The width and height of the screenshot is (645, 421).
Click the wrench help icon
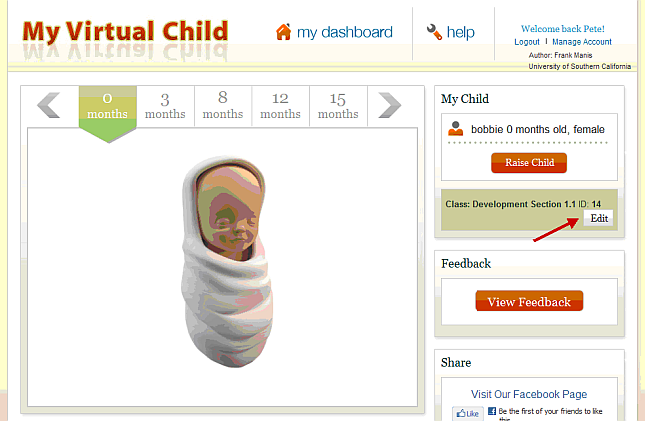click(x=434, y=32)
